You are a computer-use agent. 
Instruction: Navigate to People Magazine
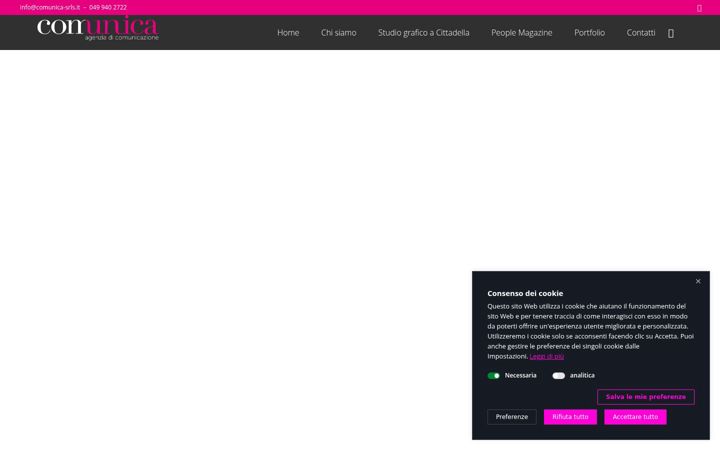point(522,33)
